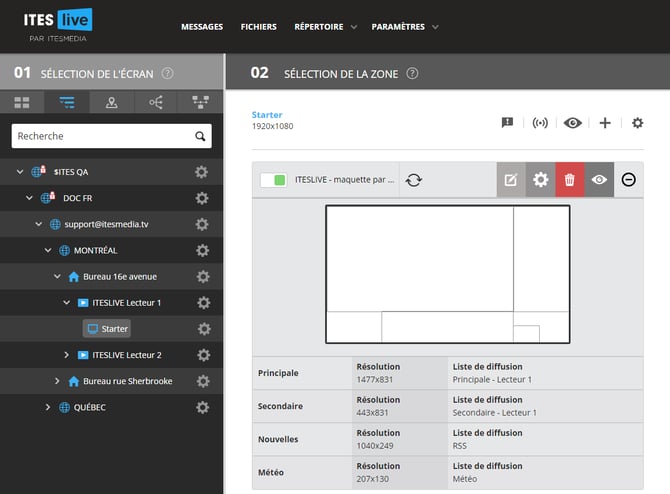Viewport: 670px width, 494px height.
Task: Toggle the green switch for ITESLIVE maquette
Action: tap(273, 180)
